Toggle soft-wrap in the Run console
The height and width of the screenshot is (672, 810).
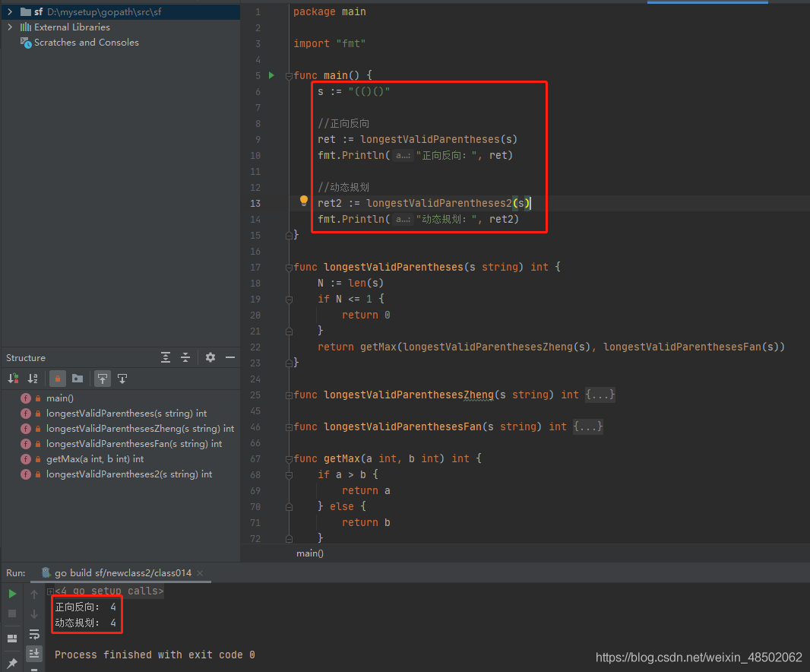click(x=34, y=634)
